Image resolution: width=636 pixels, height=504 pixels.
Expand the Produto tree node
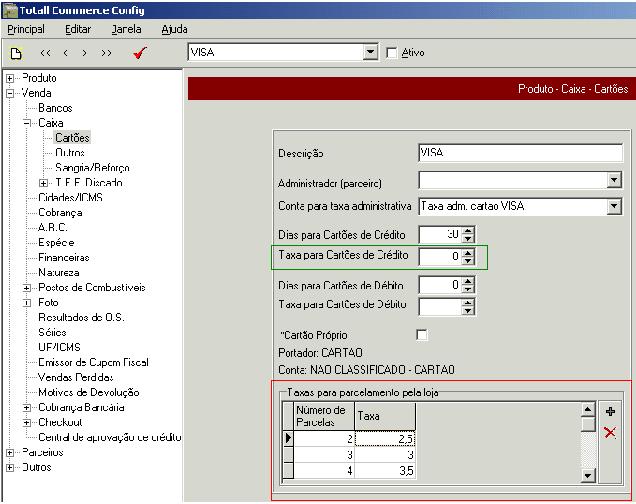10,78
